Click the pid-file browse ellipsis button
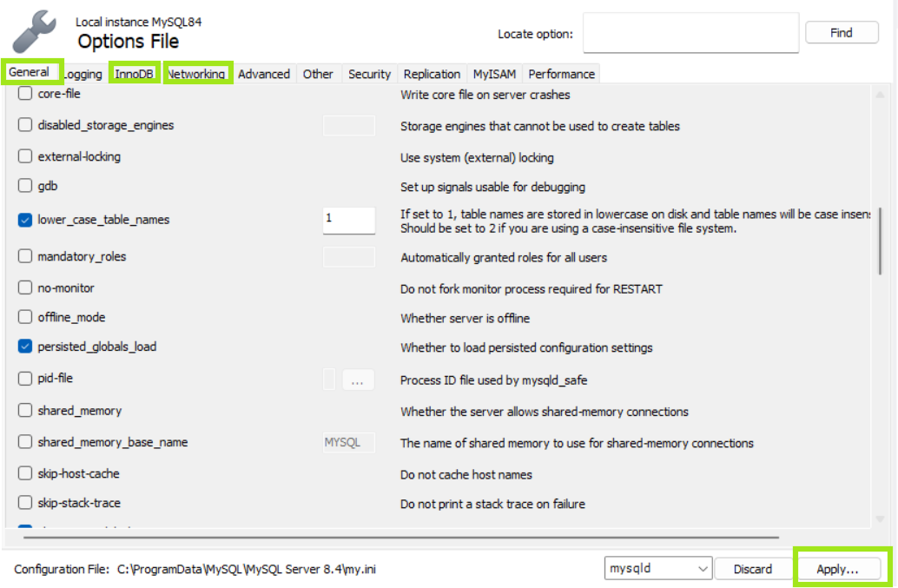898x588 pixels. point(357,380)
